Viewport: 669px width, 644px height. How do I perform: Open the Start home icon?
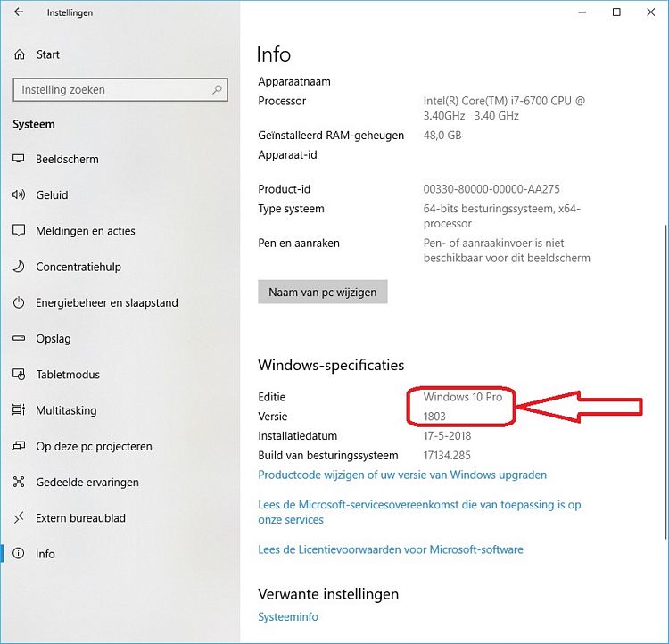[x=20, y=54]
